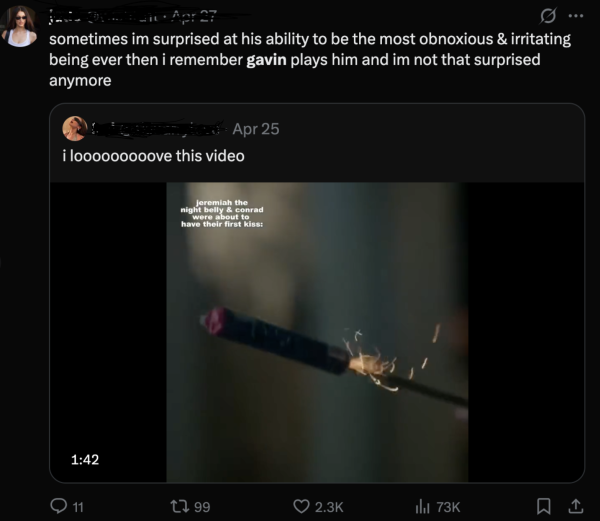Open the quoted tweet author's avatar
Viewport: 600px width, 521px height.
[x=75, y=129]
